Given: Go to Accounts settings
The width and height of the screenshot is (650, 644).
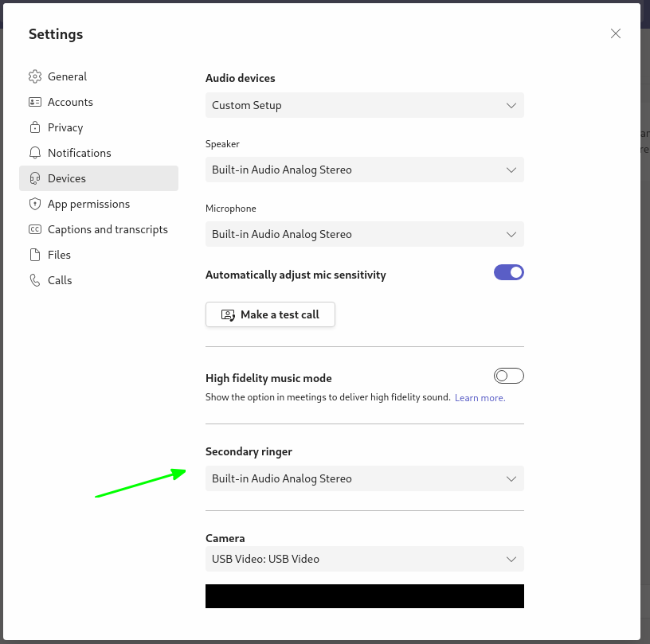Looking at the screenshot, I should 99,102.
